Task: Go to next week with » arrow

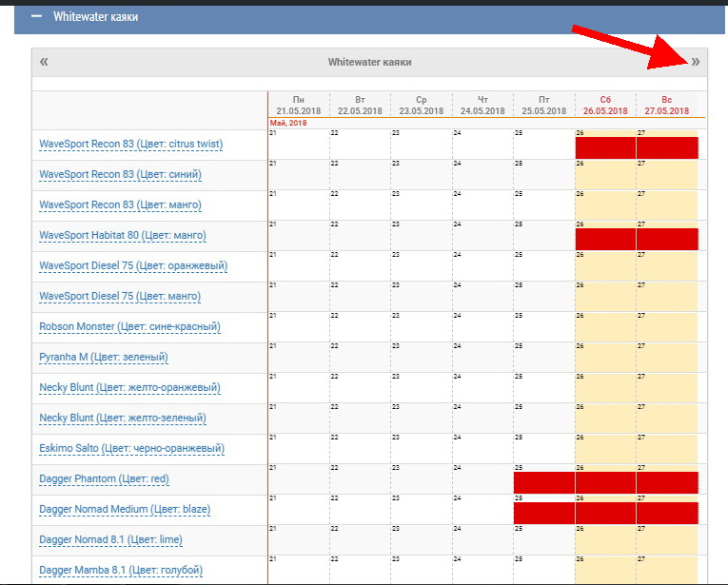Action: (695, 62)
